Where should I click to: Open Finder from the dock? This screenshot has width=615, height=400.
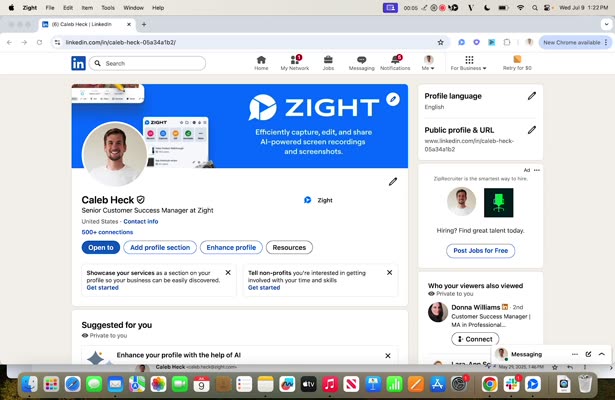click(x=29, y=384)
